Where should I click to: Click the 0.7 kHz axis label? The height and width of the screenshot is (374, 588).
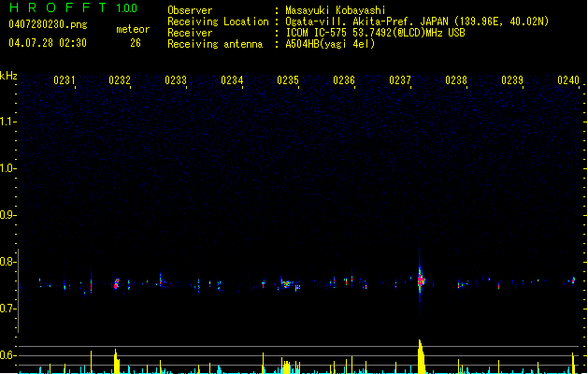click(7, 309)
